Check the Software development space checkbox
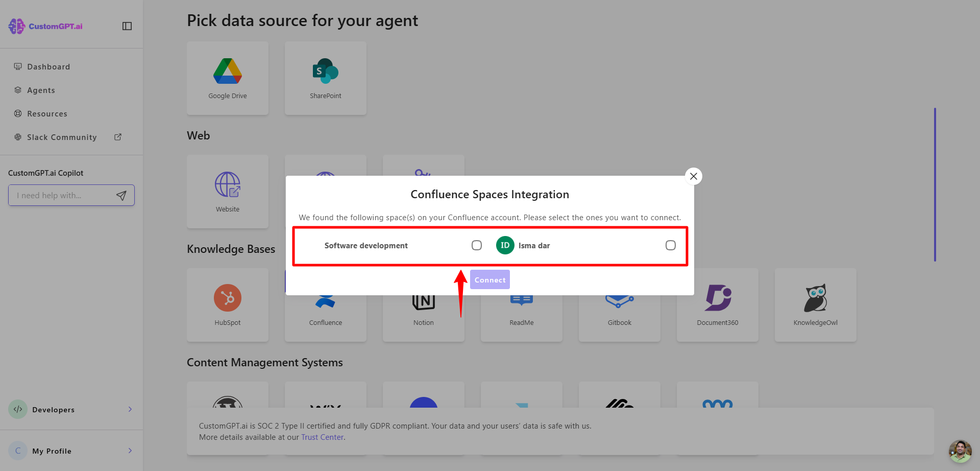Screen dimensions: 980x471 477,245
